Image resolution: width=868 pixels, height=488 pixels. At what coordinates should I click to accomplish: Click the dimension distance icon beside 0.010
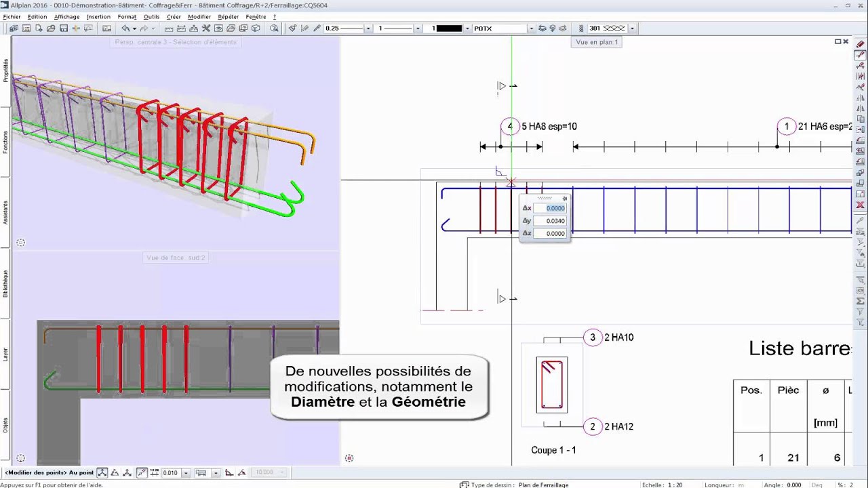coord(155,472)
